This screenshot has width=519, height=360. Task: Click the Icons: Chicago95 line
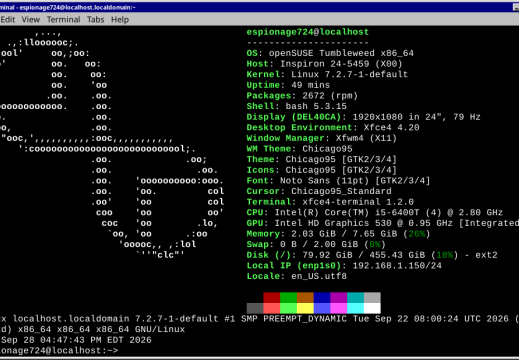322,170
